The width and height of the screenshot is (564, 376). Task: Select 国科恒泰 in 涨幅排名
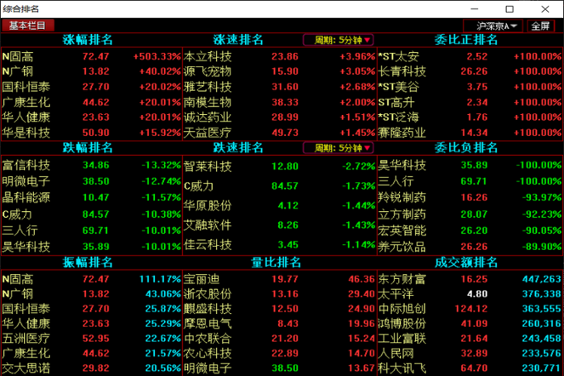[x=92, y=87]
